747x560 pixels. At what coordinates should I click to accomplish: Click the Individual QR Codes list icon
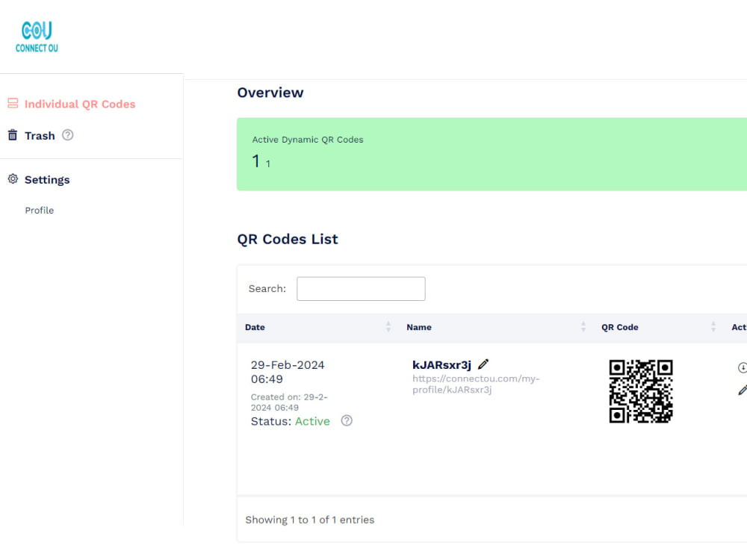13,103
